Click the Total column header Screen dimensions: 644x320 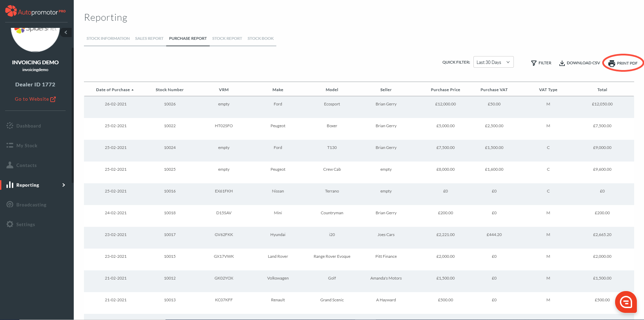point(602,90)
